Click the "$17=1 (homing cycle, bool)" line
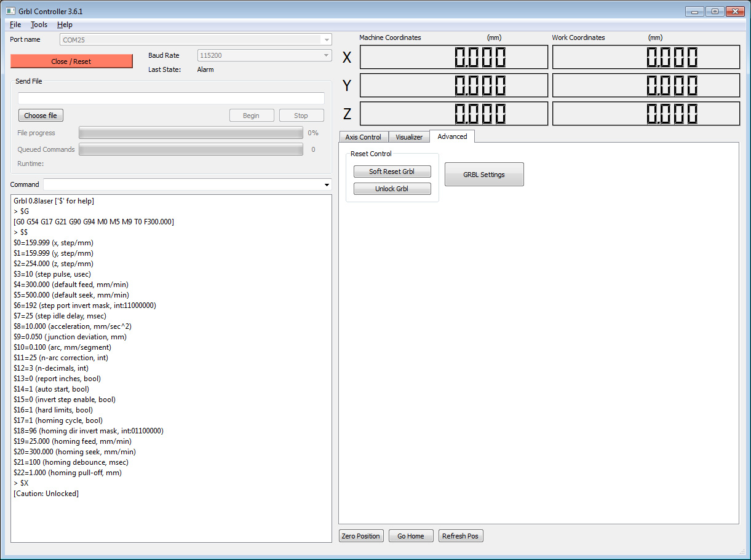Screen dimensions: 751x560 point(58,420)
